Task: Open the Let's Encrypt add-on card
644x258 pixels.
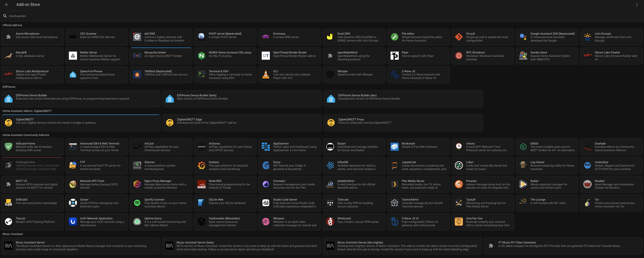Action: pyautogui.click(x=611, y=37)
